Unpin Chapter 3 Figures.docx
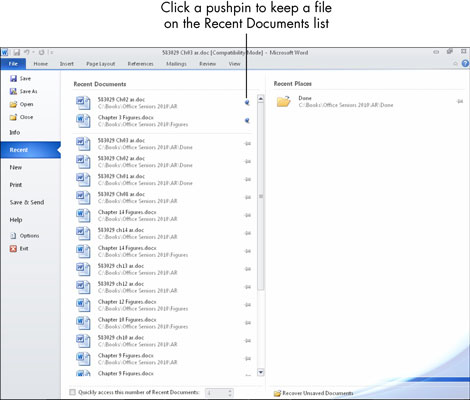 pos(247,121)
